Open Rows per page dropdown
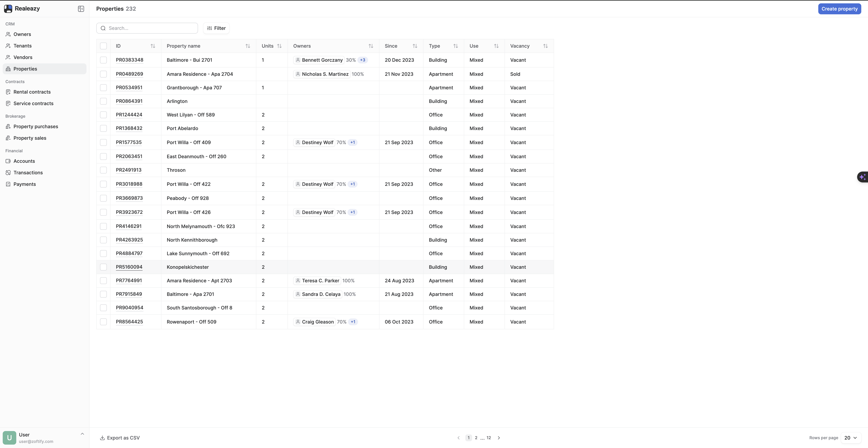This screenshot has height=448, width=868. pos(851,437)
